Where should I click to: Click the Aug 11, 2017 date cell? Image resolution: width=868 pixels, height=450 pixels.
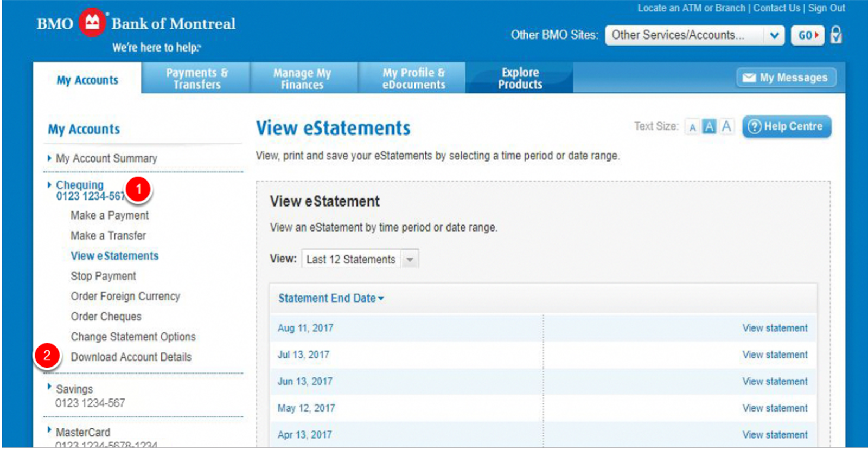click(305, 328)
